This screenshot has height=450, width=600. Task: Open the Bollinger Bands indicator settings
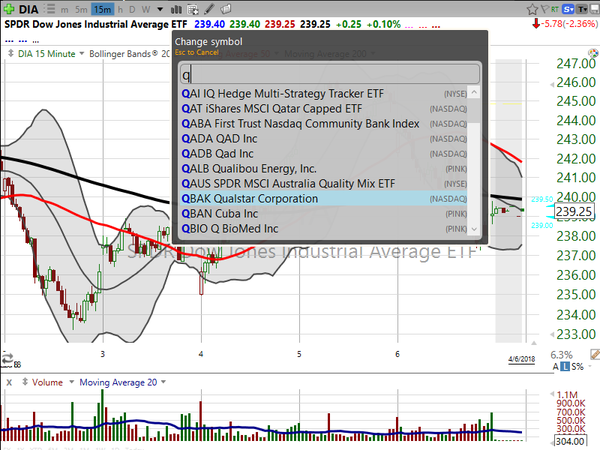coord(129,54)
